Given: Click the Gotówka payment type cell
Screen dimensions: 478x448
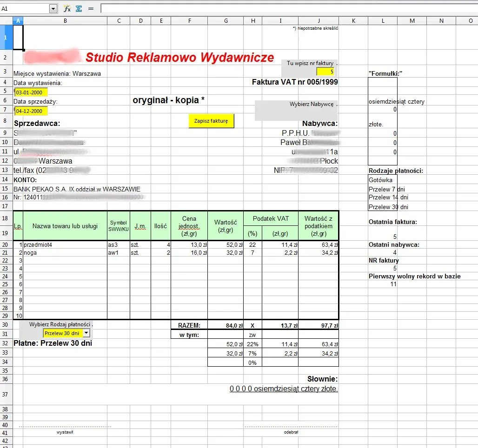Looking at the screenshot, I should 382,180.
